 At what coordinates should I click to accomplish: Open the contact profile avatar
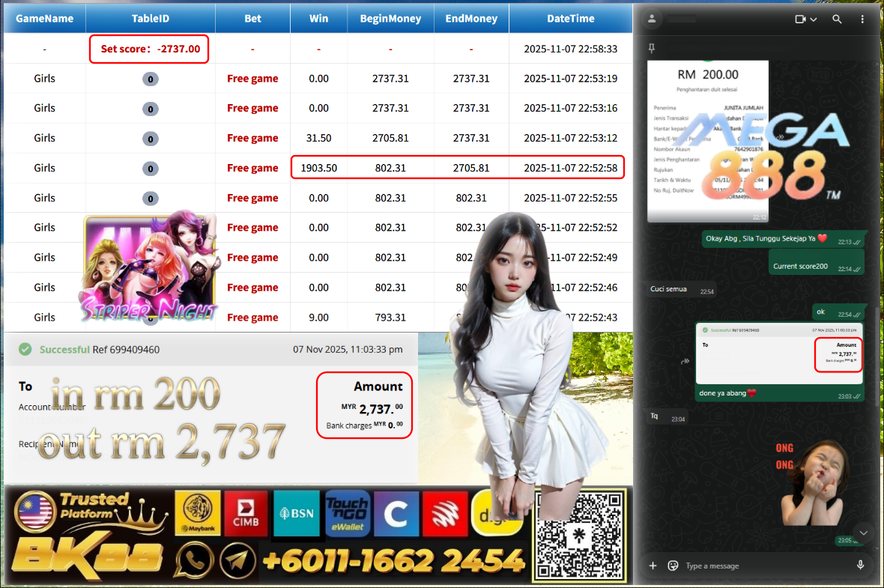(653, 19)
